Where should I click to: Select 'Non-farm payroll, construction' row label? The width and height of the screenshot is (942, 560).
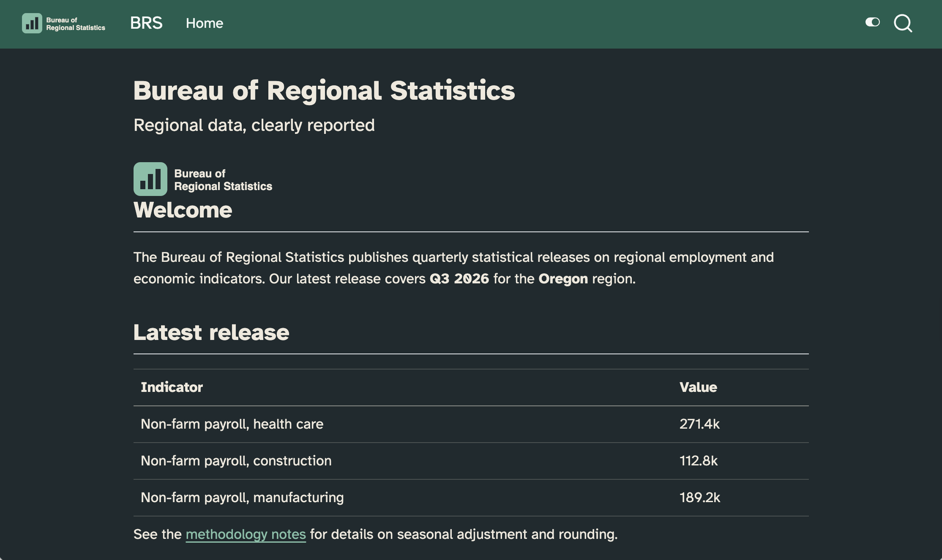point(236,461)
